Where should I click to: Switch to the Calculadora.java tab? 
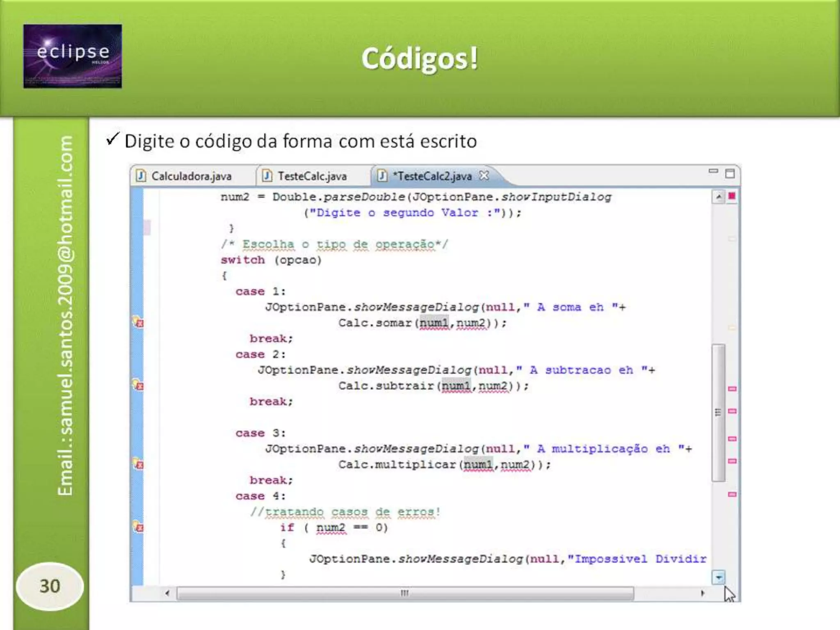coord(191,176)
